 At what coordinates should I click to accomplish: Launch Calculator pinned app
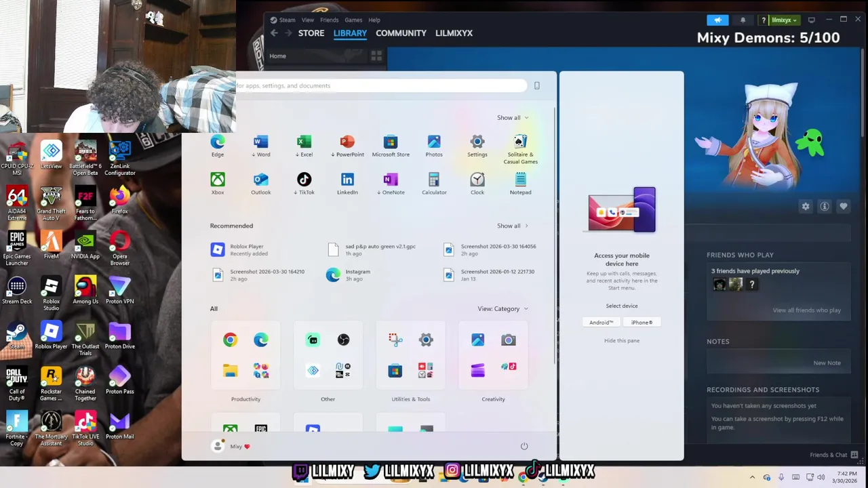(x=434, y=184)
